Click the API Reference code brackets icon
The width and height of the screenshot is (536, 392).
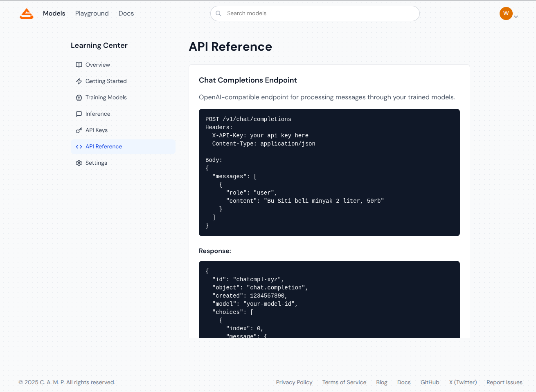[x=79, y=146]
